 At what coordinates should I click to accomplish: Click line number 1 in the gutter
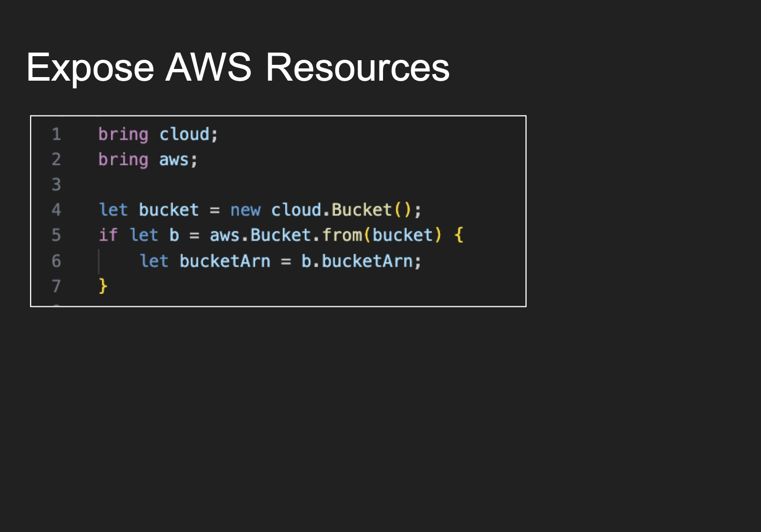(x=56, y=134)
